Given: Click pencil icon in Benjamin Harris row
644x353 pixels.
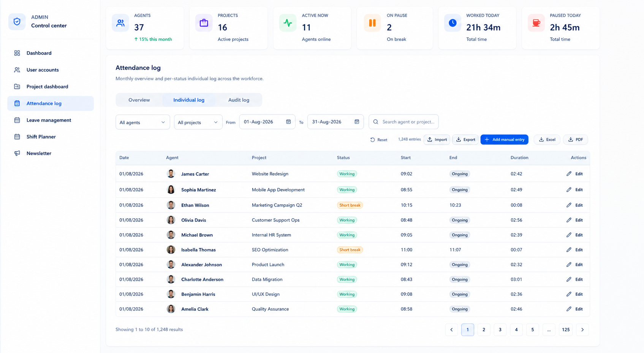Looking at the screenshot, I should point(569,294).
